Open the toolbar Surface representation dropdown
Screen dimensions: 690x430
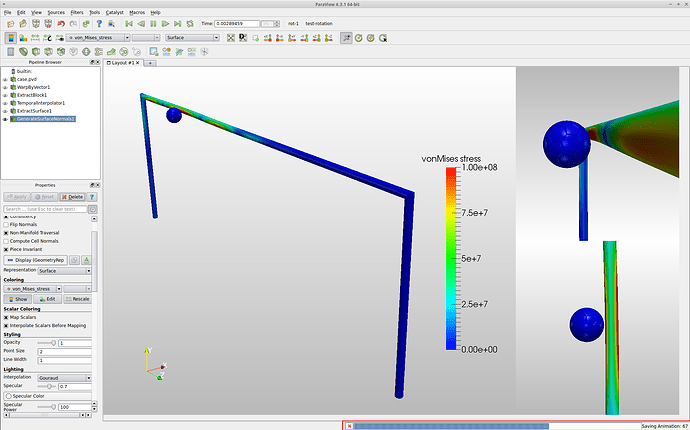[x=192, y=37]
